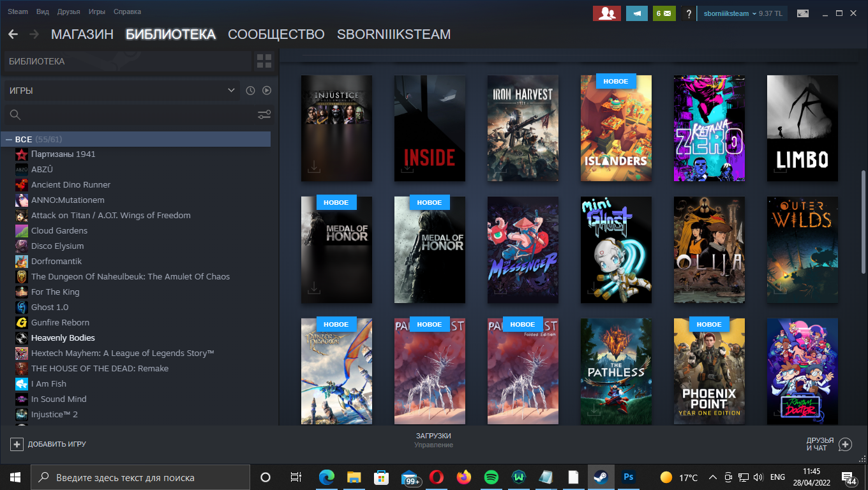The image size is (868, 490).
Task: Click the grid view icon beside Библиотека
Action: coord(264,61)
